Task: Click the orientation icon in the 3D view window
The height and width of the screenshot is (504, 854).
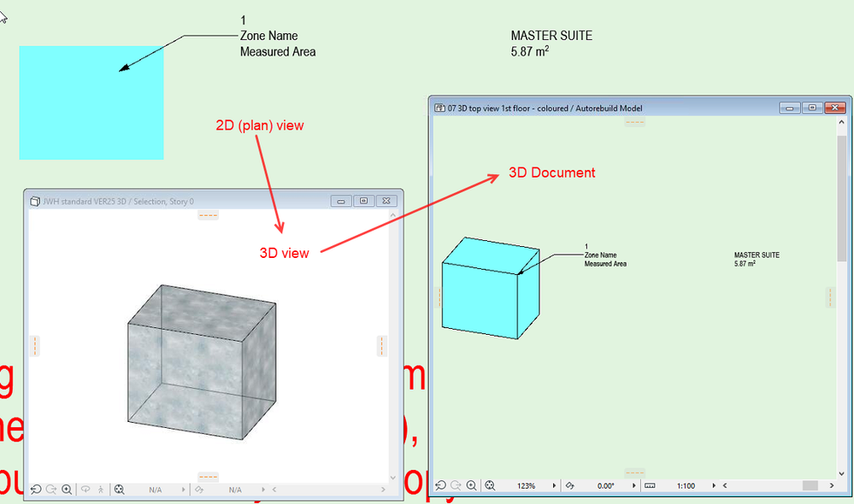Action: click(x=199, y=489)
